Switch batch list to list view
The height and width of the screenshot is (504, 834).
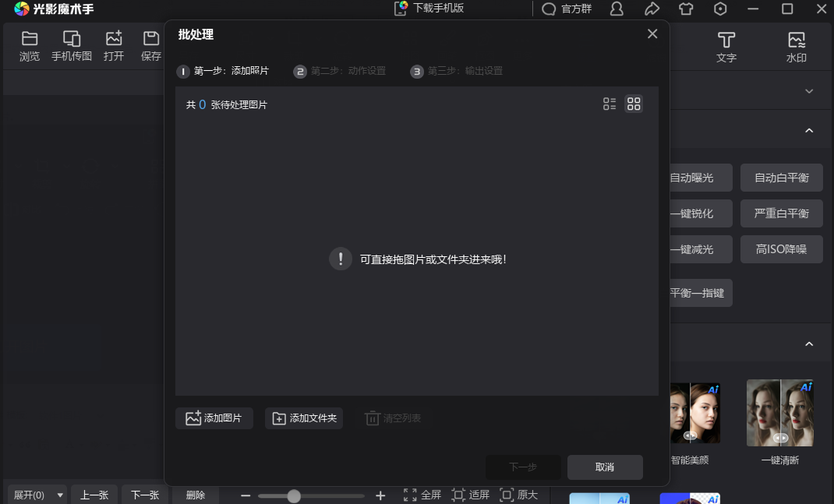click(610, 104)
